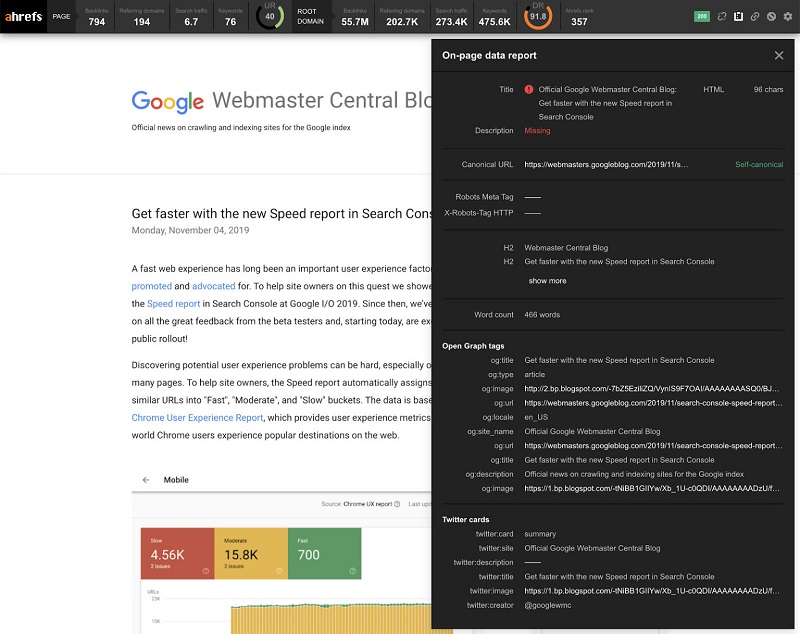Open the second og:url link
This screenshot has height=634, width=800.
point(653,446)
